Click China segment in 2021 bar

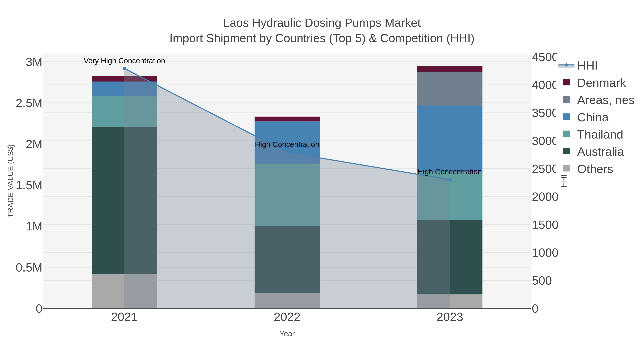124,89
